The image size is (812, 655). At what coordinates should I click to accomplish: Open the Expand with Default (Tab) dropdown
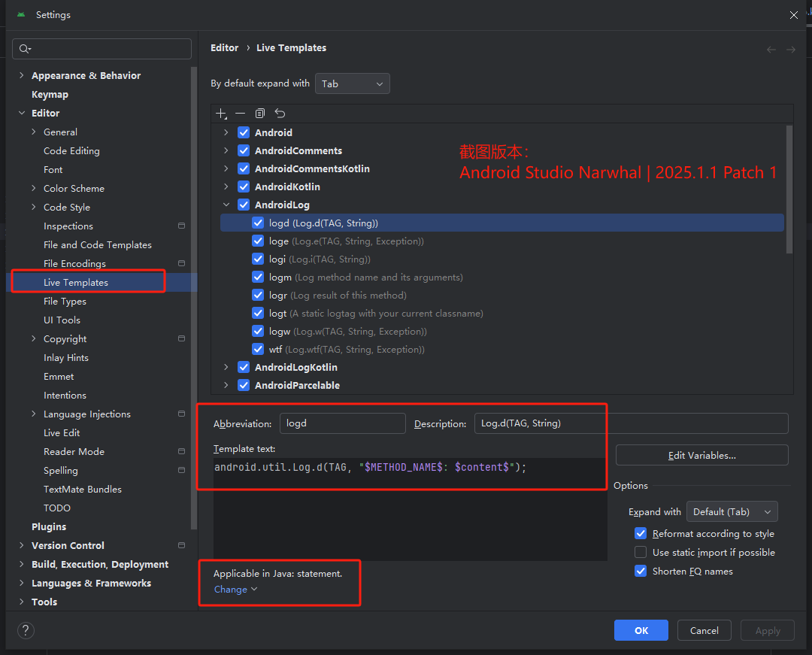tap(732, 511)
